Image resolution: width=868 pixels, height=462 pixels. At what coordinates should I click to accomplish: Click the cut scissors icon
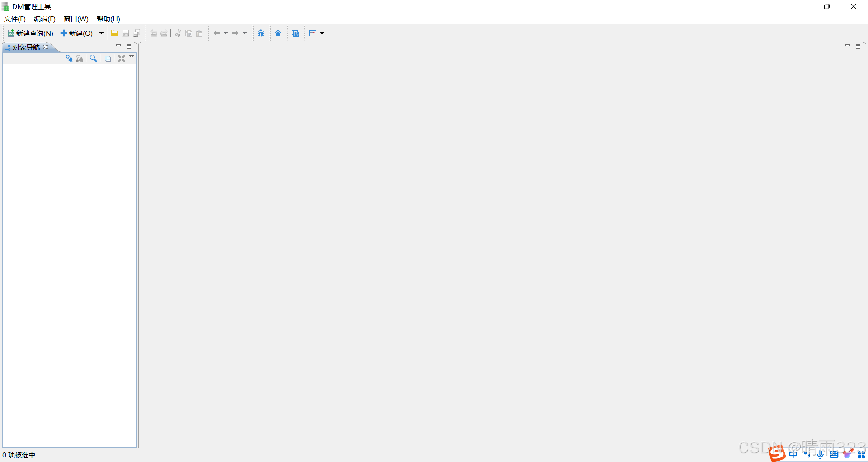tap(178, 33)
